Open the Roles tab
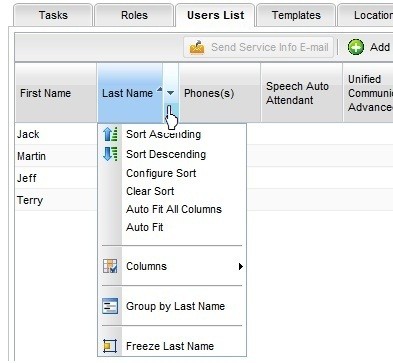 [x=134, y=15]
